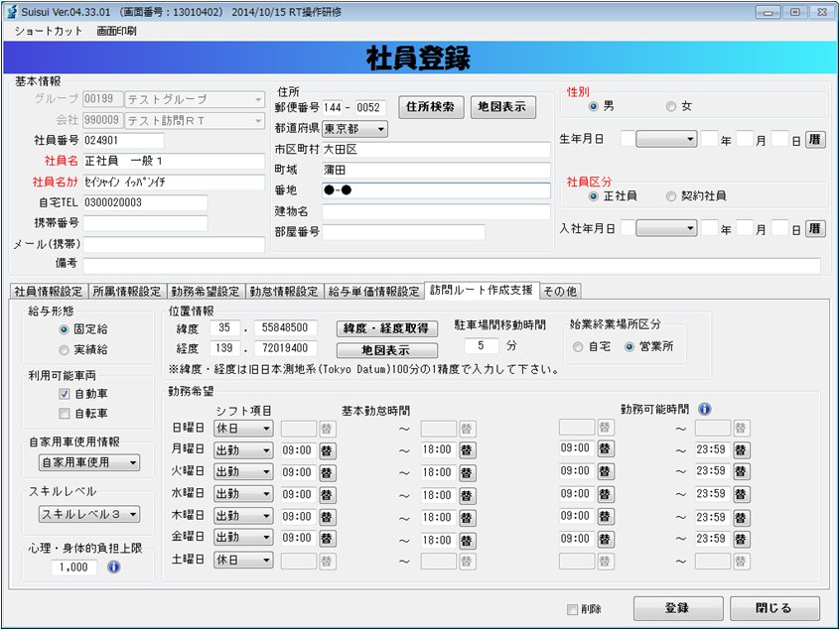The height and width of the screenshot is (630, 840).
Task: Click 替 button for 水曜日 basic start time
Action: click(x=327, y=495)
